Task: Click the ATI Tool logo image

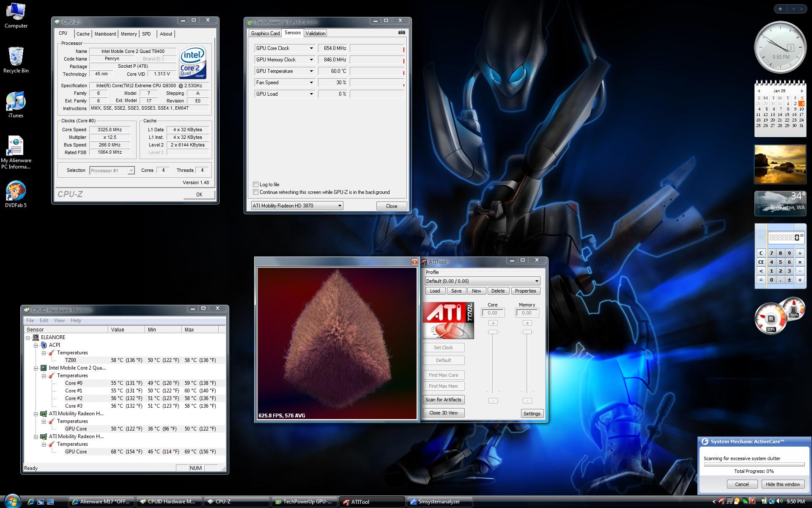Action: point(448,320)
